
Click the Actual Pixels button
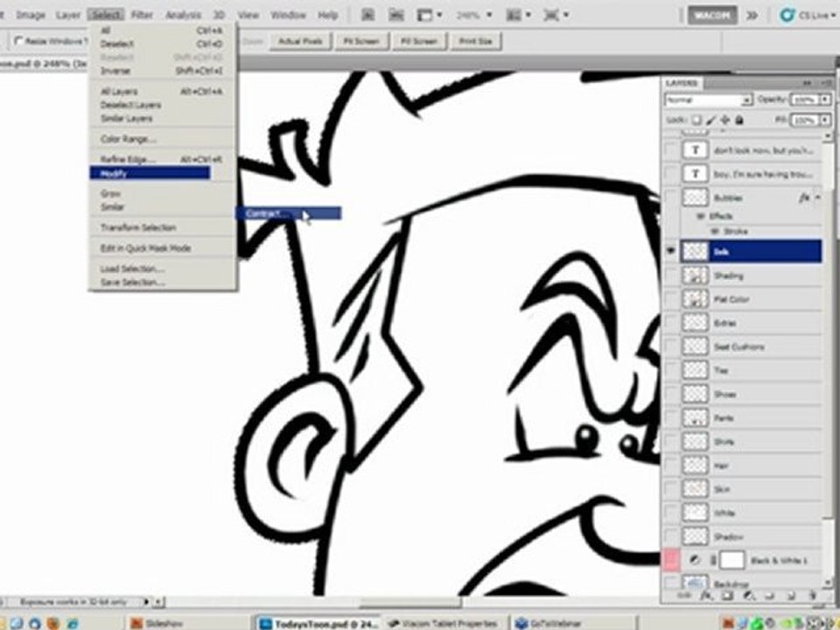tap(300, 41)
